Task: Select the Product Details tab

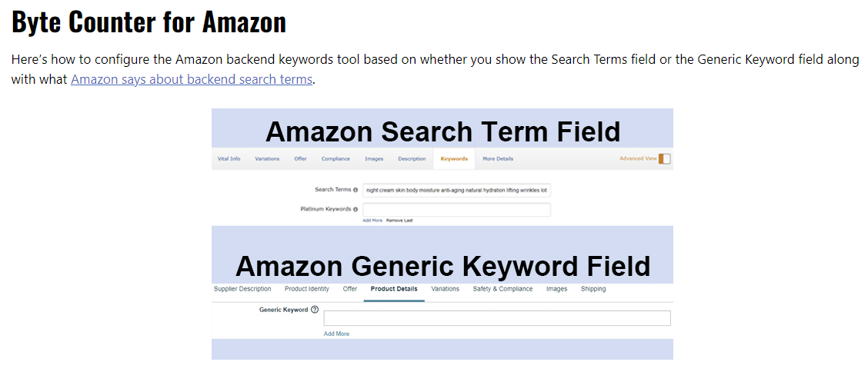Action: point(394,289)
